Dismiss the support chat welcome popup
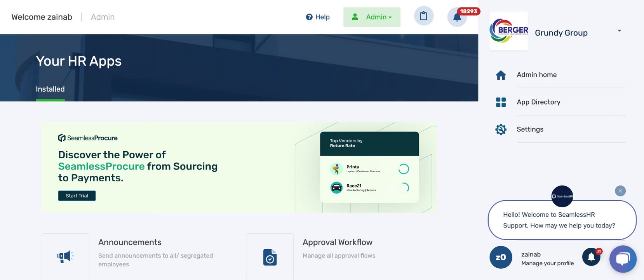The height and width of the screenshot is (280, 644). (620, 191)
